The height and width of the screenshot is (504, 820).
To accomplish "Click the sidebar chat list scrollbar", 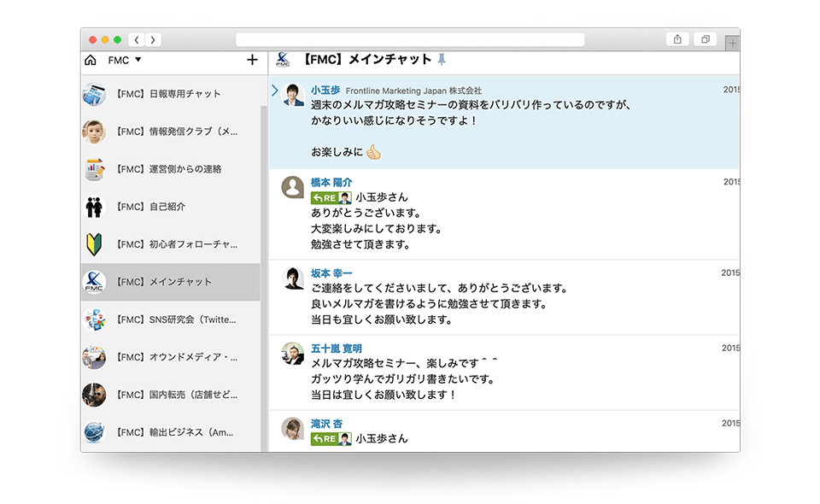I will [263, 256].
